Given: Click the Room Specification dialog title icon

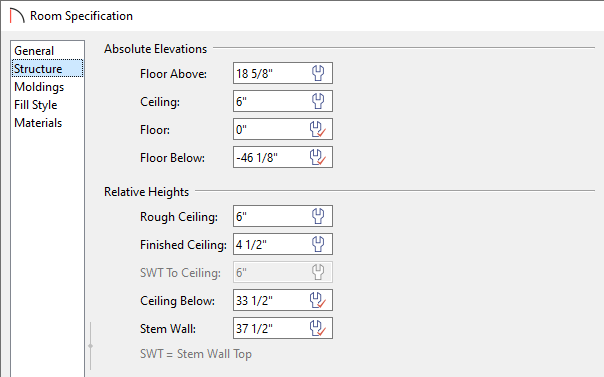Looking at the screenshot, I should (17, 16).
